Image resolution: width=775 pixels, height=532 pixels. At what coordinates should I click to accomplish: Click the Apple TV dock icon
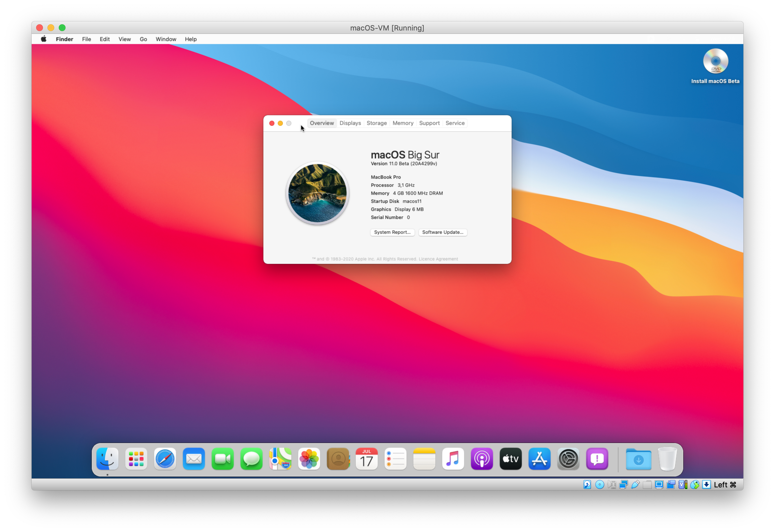511,459
